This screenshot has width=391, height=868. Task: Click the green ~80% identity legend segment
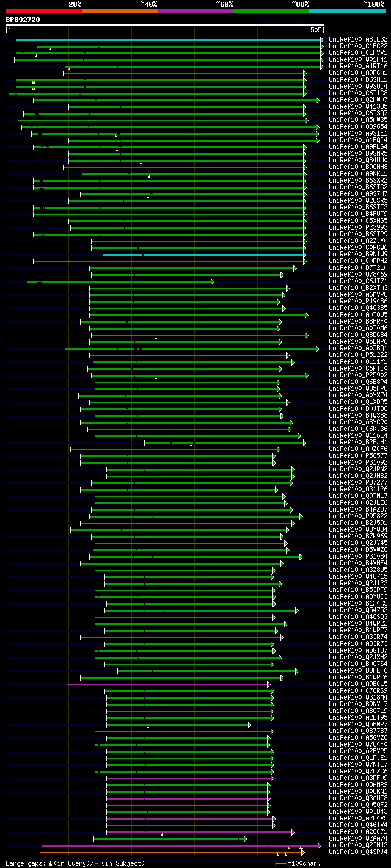click(271, 11)
